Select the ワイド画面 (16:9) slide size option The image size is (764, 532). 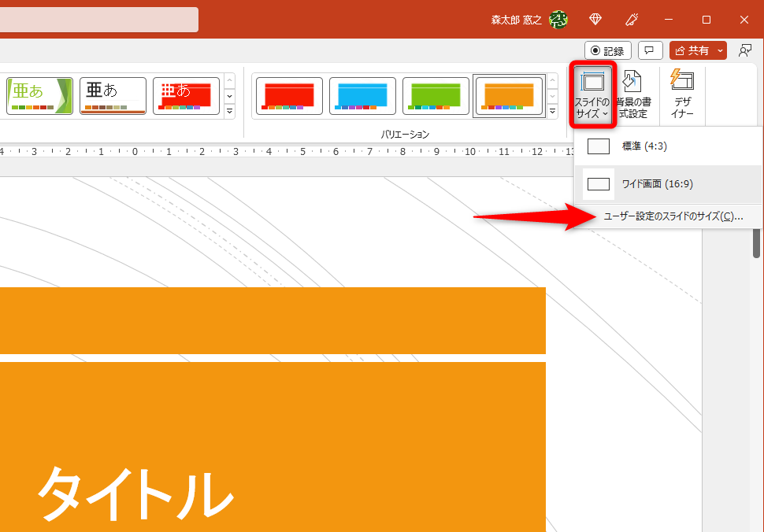click(668, 183)
